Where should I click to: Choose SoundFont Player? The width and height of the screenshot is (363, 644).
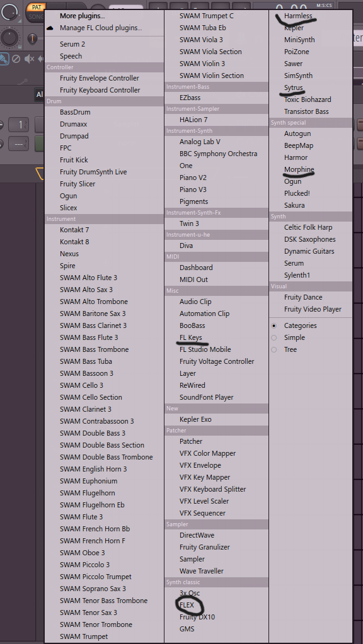point(206,397)
